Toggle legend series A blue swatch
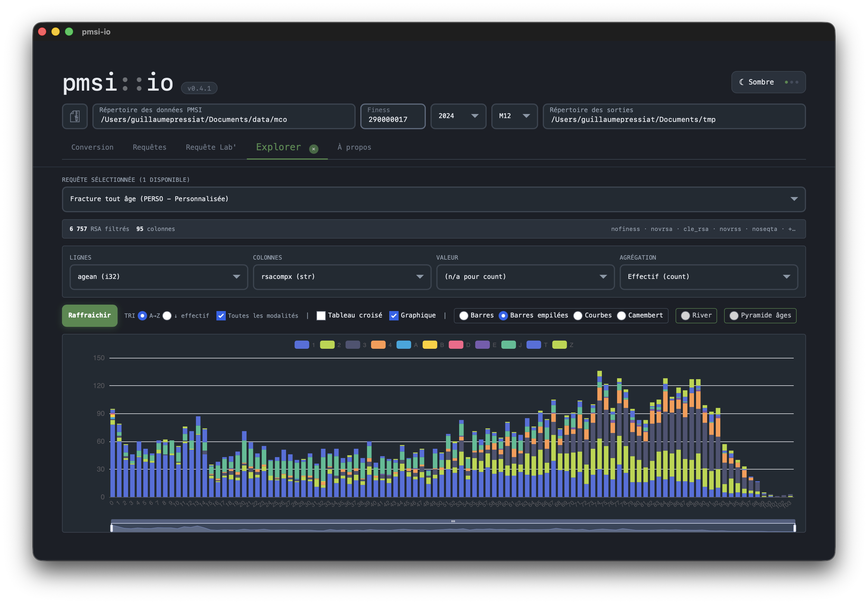The image size is (868, 604). (x=404, y=345)
